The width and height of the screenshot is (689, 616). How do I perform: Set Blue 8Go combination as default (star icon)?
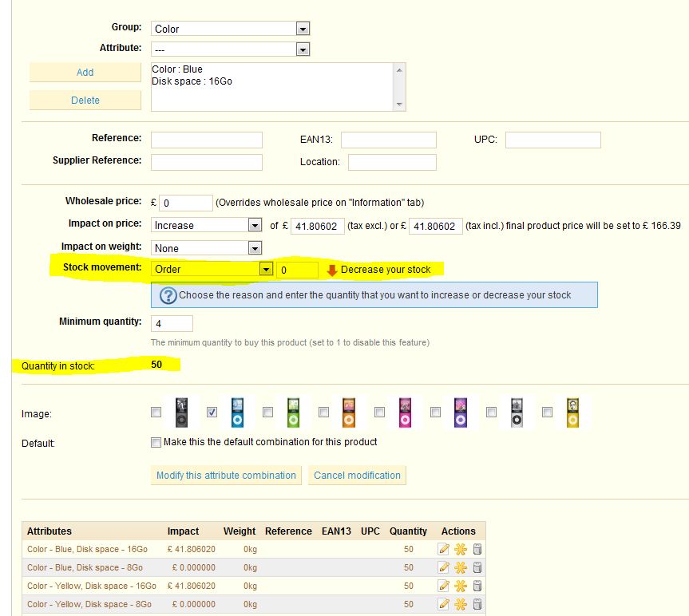point(461,567)
